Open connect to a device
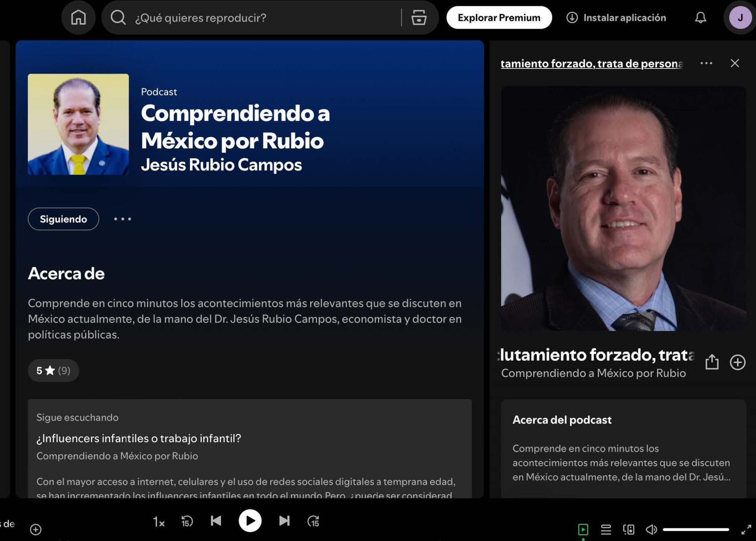Image resolution: width=756 pixels, height=541 pixels. click(629, 530)
